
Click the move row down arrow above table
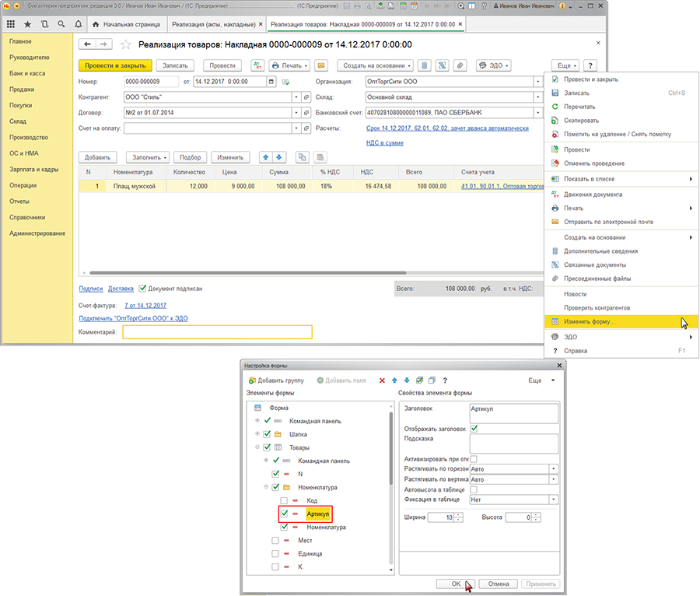click(280, 156)
